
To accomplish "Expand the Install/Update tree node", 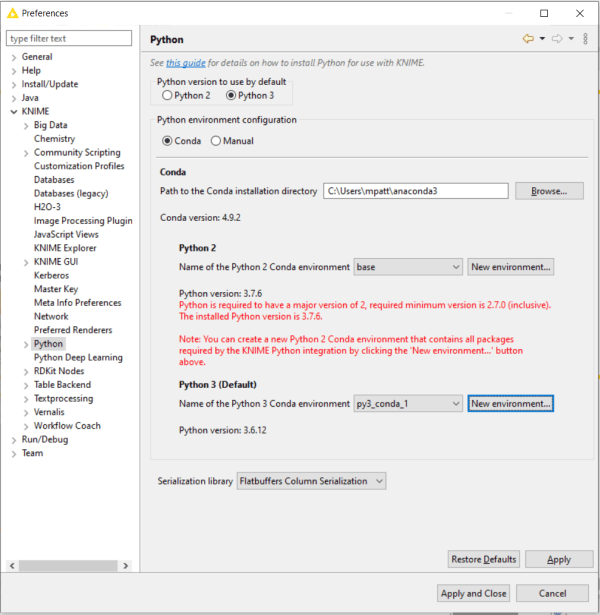I will [x=14, y=85].
